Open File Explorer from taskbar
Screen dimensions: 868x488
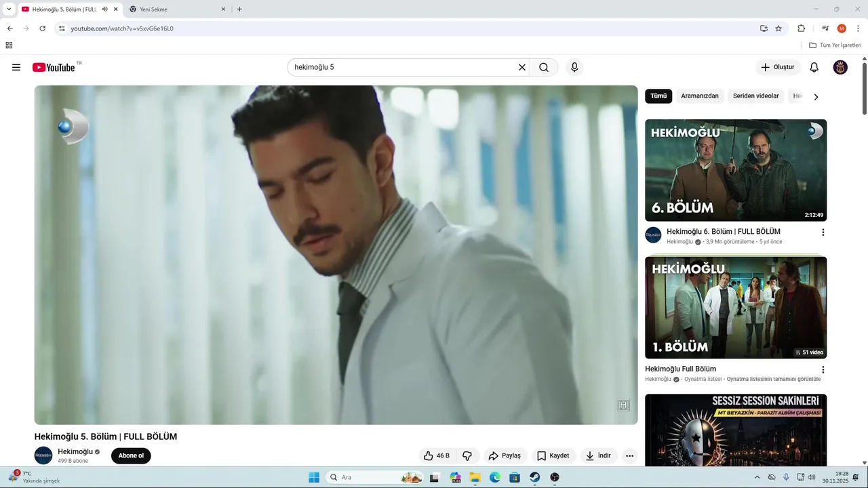[x=475, y=477]
